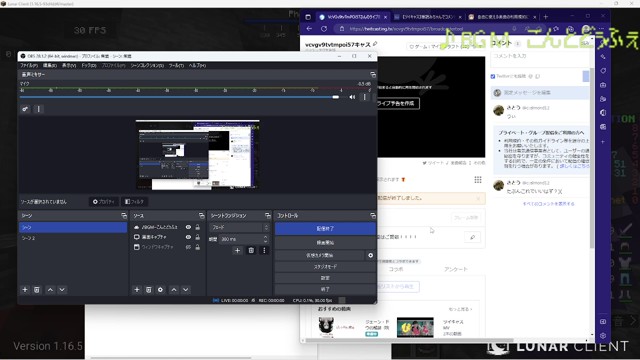Toggle the Twitter post checkbox under comment box

(x=493, y=76)
